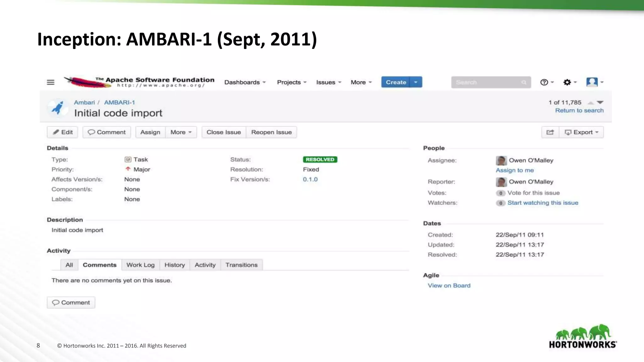644x362 pixels.
Task: Click the Ambari breadcrumb link
Action: point(84,102)
